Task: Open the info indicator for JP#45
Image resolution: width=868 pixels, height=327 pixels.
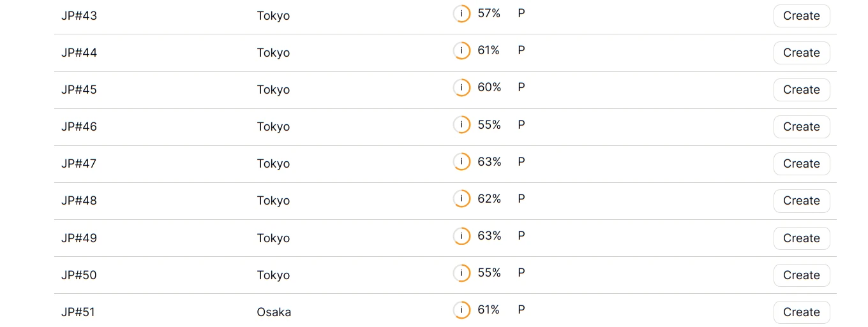Action: [461, 87]
